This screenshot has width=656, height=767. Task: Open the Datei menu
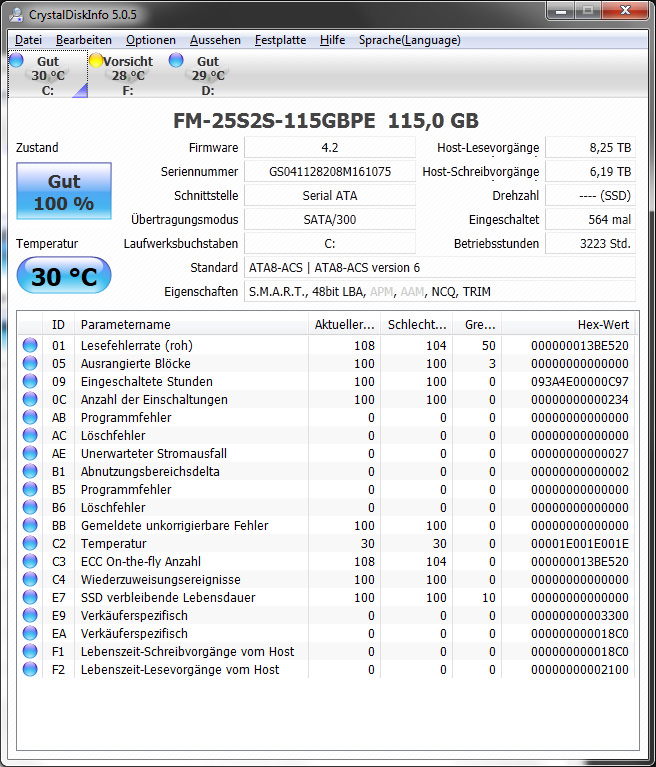click(x=28, y=40)
